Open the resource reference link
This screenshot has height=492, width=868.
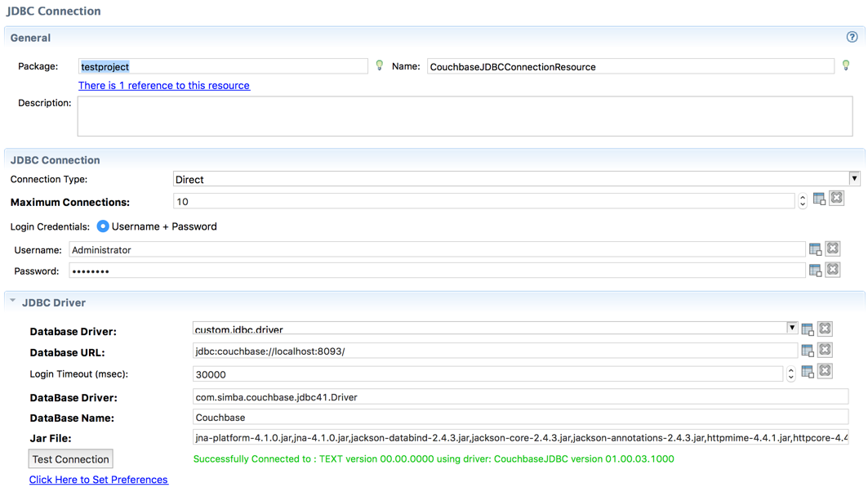163,85
